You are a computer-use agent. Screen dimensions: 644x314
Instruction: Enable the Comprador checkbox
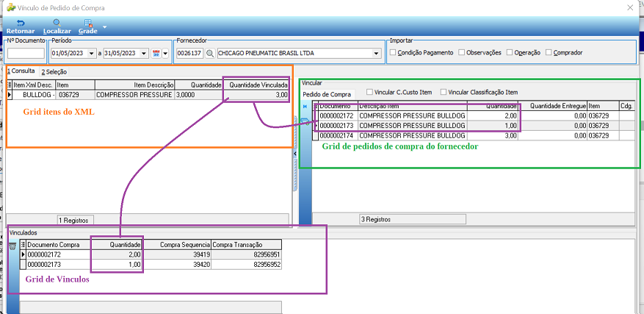click(x=549, y=53)
